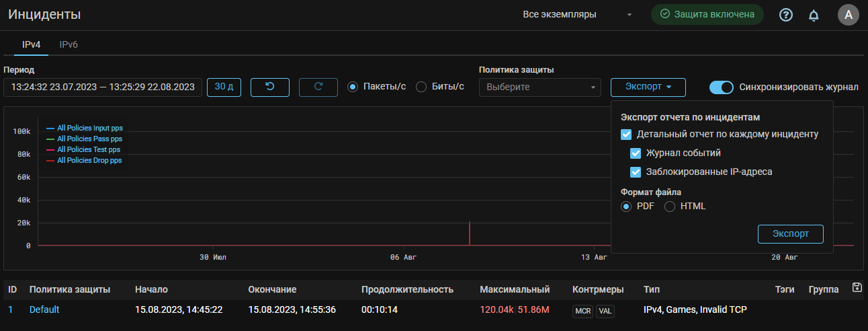Open the help question mark icon

(786, 15)
